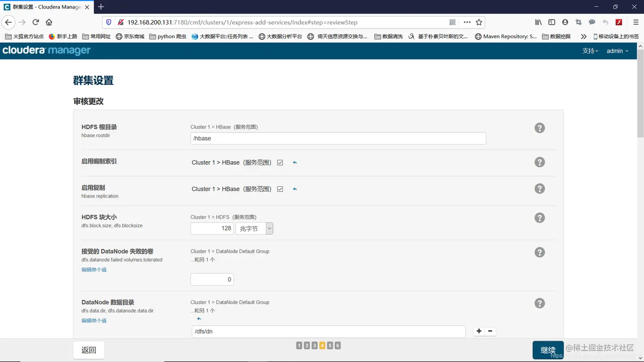Viewport: 644px width, 362px height.
Task: Remove the /dfs/dn directory entry
Action: 490,331
